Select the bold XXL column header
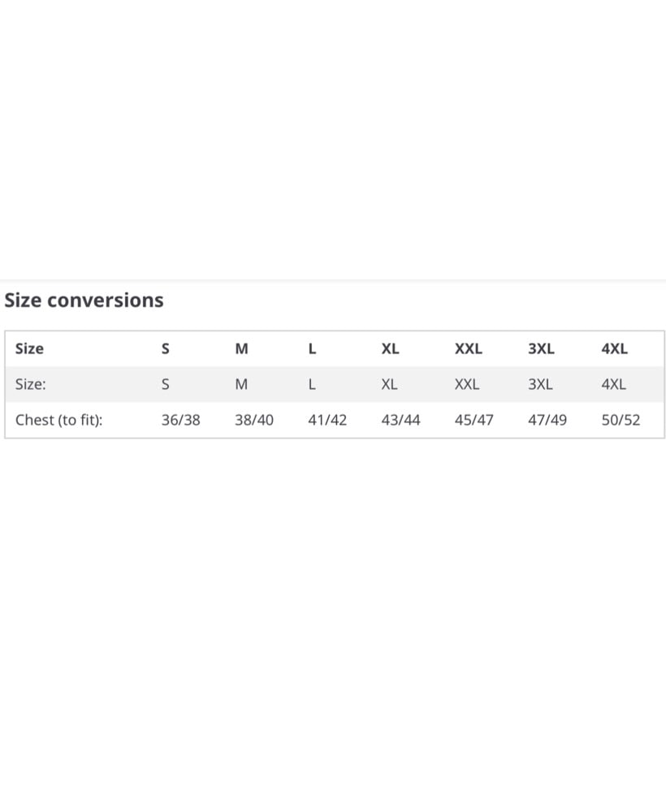 pos(468,348)
